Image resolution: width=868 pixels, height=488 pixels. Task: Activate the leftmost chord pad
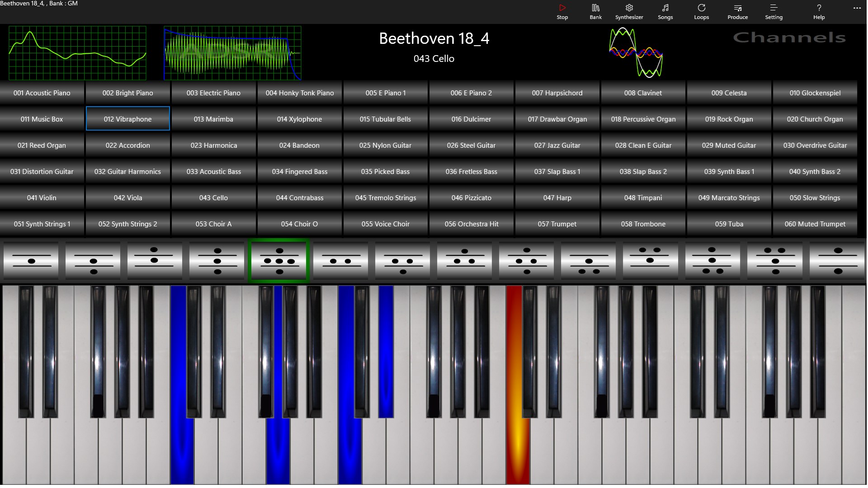(x=30, y=261)
